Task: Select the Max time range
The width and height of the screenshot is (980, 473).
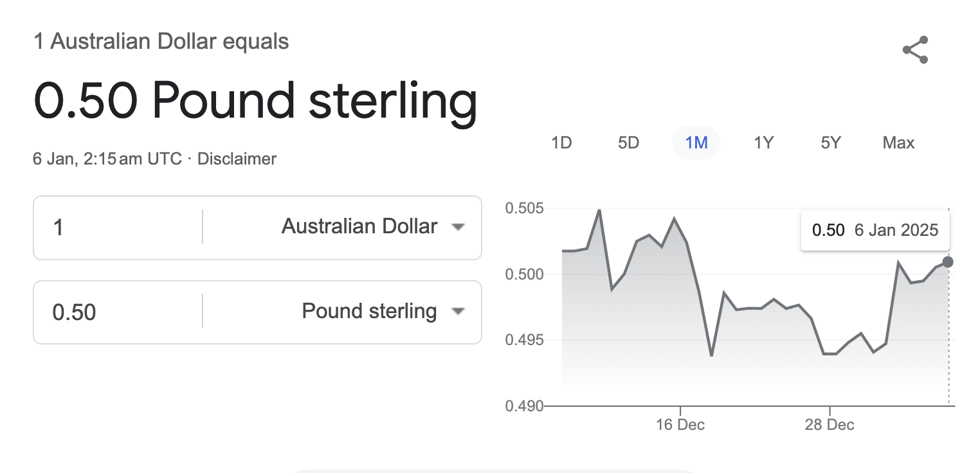Action: coord(898,143)
